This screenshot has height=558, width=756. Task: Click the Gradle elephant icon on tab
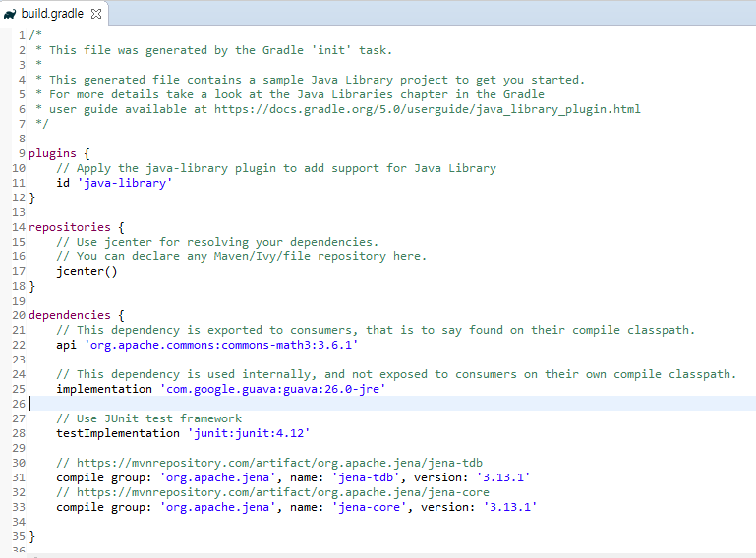(x=10, y=14)
